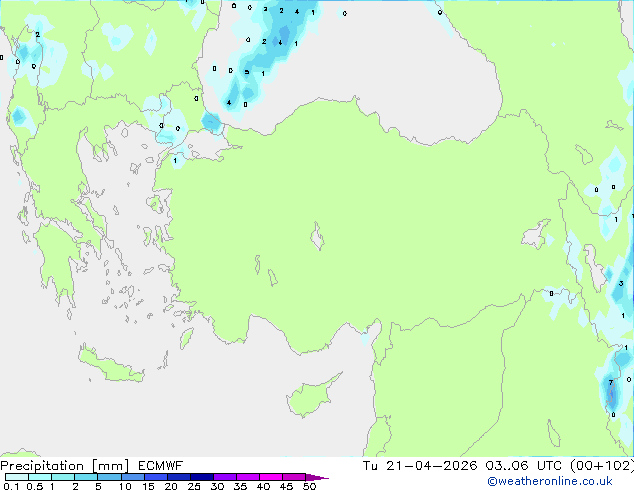Pick the light blue 5–10 mm legend swatch

[x=109, y=477]
